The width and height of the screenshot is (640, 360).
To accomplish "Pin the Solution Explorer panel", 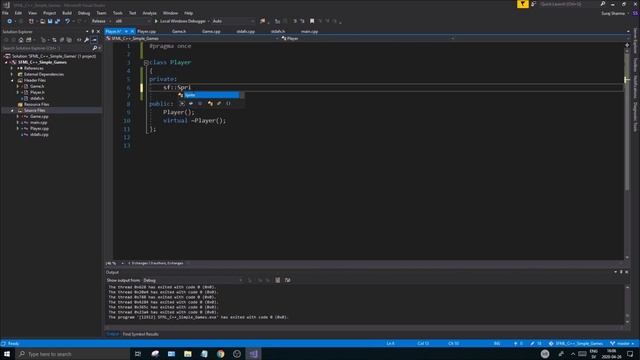I will click(x=93, y=31).
